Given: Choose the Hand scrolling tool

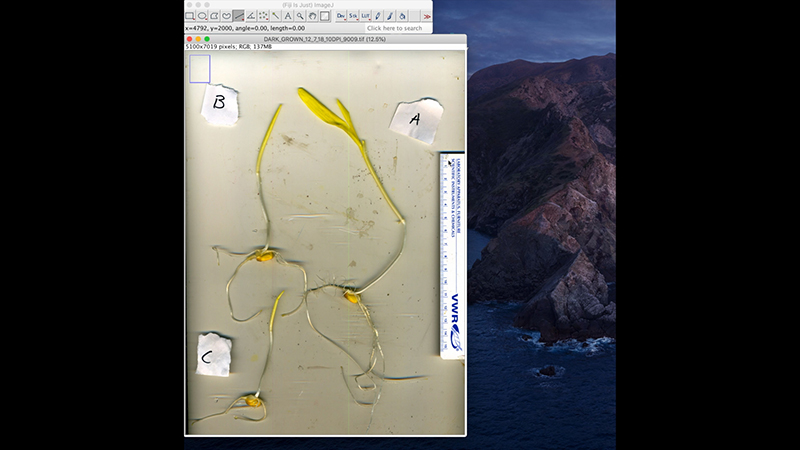Looking at the screenshot, I should pos(312,16).
